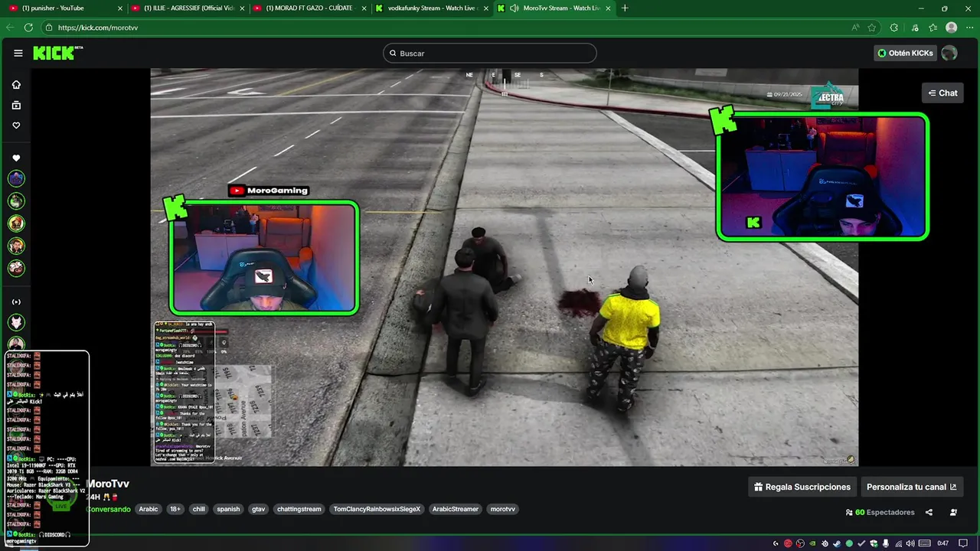Open the Kick hamburger sidebar menu
Screen dimensions: 980x551
pos(18,53)
